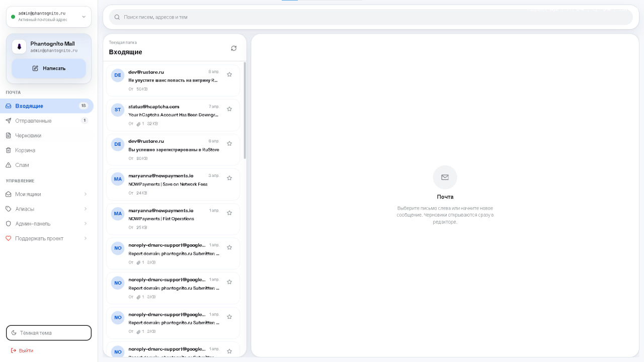Toggle the Тёмная тема dark theme

(x=49, y=333)
